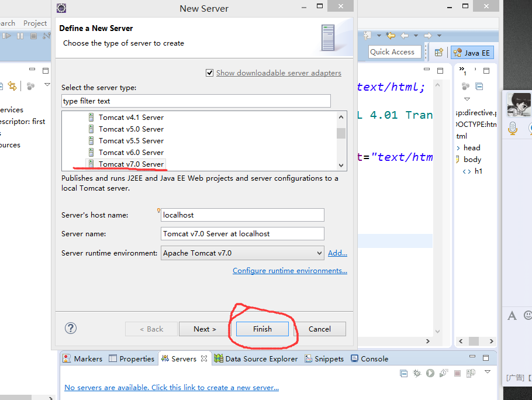Viewport: 532px width, 400px height.
Task: Click the microphone icon in chat window
Action: coord(513,128)
